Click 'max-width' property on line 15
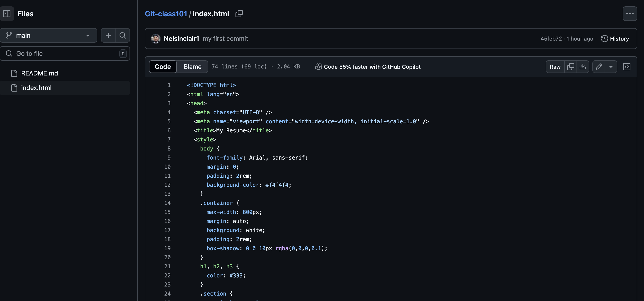Image resolution: width=644 pixels, height=301 pixels. click(221, 212)
